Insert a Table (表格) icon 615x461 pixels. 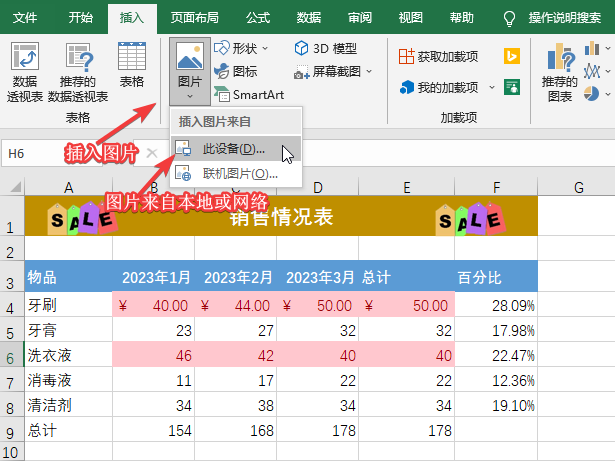132,56
